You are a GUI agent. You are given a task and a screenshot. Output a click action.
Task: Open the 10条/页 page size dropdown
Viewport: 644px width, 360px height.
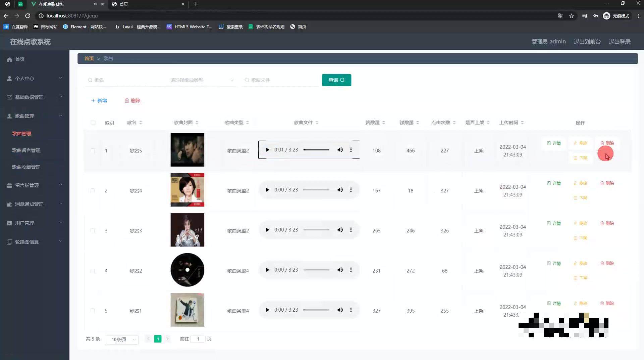coord(121,340)
